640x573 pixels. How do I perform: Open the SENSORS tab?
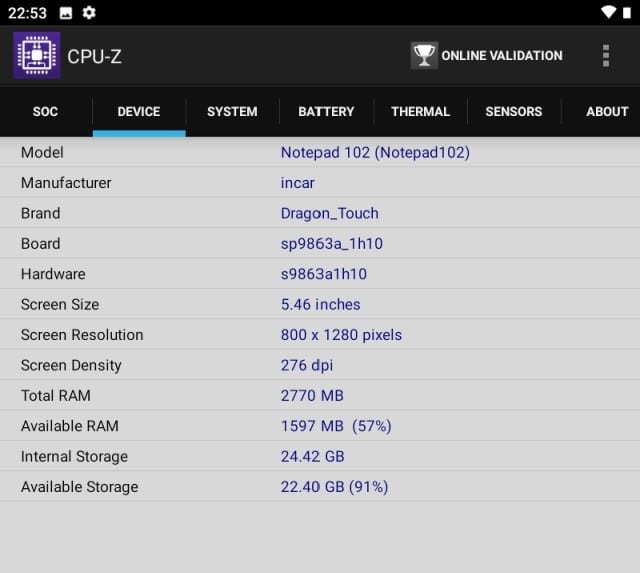point(514,111)
